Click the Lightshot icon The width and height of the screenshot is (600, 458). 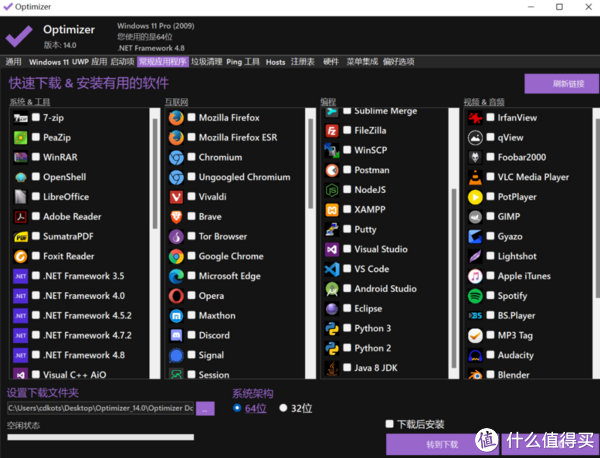coord(475,256)
